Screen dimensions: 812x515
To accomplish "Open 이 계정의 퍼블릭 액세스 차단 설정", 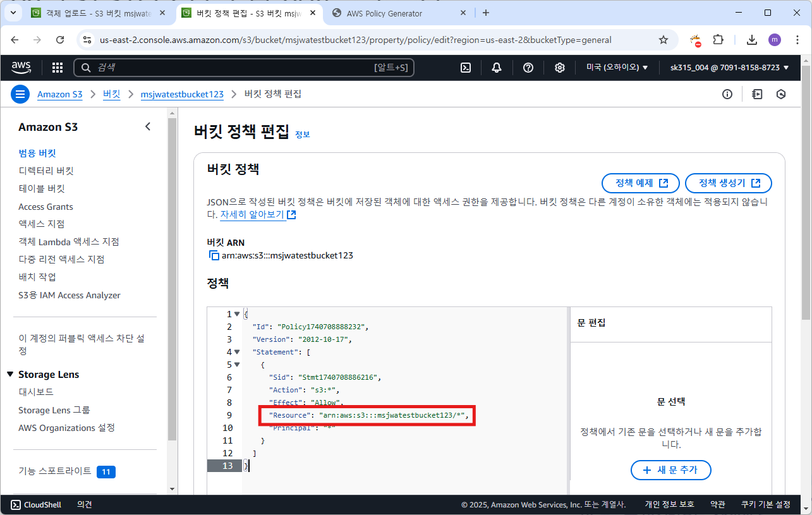I will pyautogui.click(x=82, y=344).
